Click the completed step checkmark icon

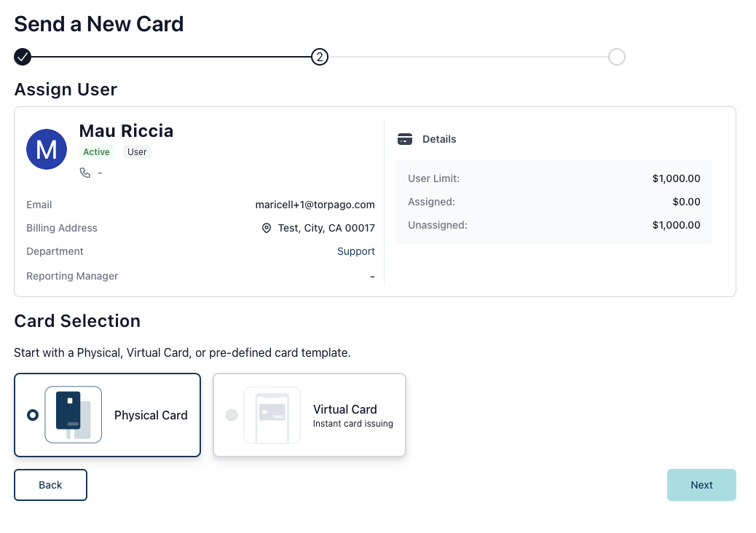coord(23,57)
